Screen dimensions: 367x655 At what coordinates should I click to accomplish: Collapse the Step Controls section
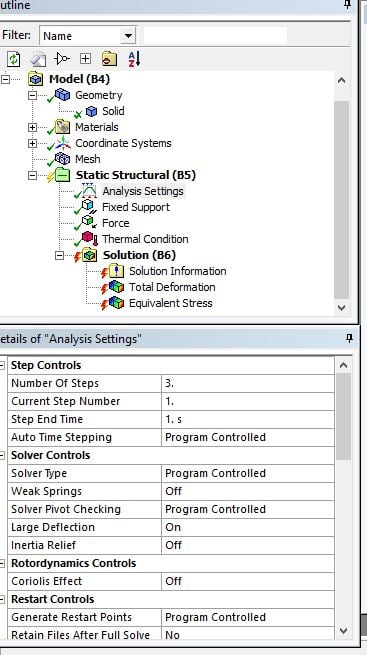click(3, 366)
